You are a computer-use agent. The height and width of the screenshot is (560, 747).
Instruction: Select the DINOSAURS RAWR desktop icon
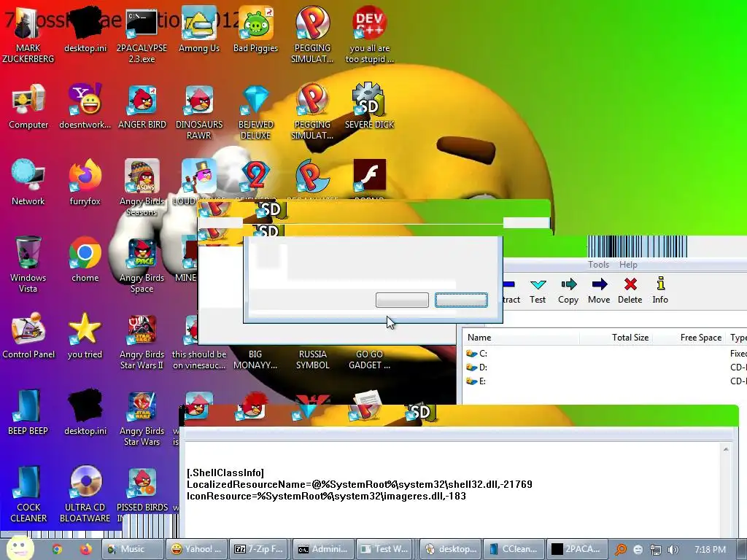coord(198,112)
